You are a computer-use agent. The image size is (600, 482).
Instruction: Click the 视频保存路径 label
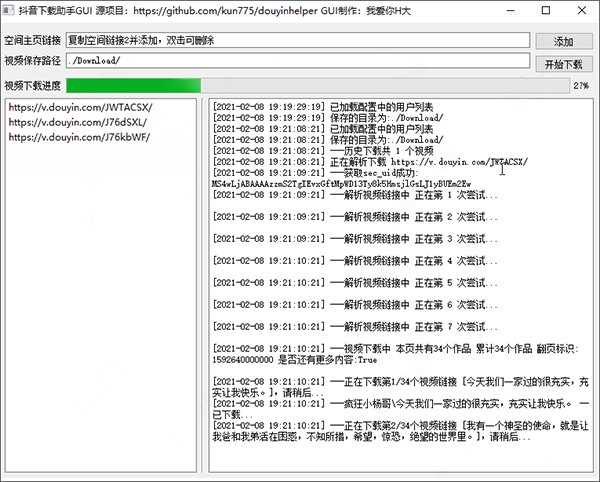33,60
